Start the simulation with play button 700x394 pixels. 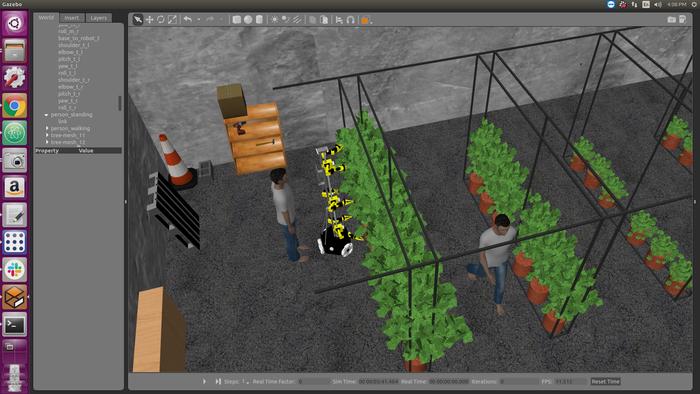click(204, 382)
